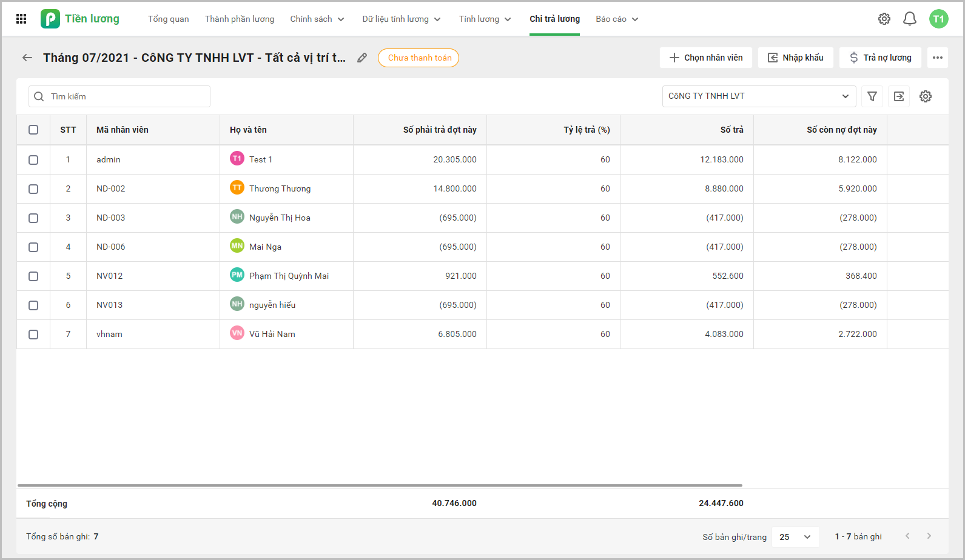Viewport: 965px width, 560px height.
Task: Open the app launcher grid icon
Action: coord(21,19)
